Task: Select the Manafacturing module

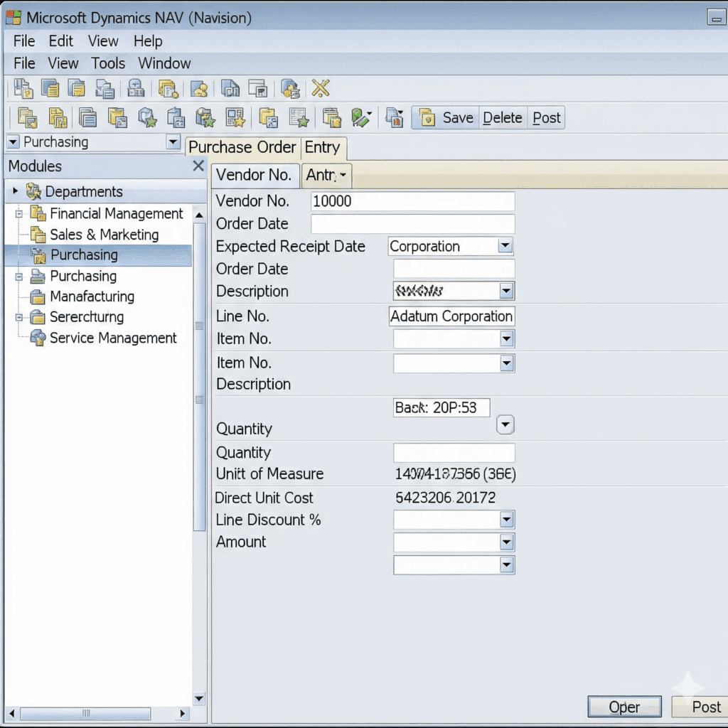Action: 92,296
